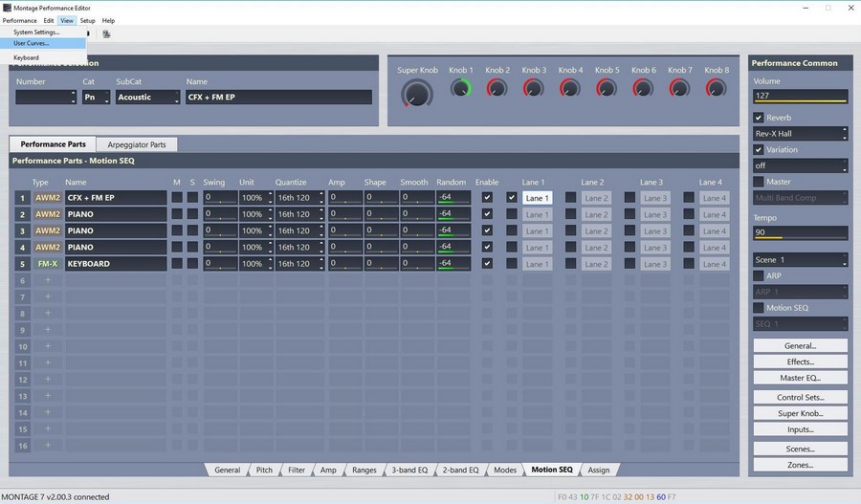Image resolution: width=861 pixels, height=504 pixels.
Task: Switch to the Arpeggiator Parts tab
Action: click(137, 144)
